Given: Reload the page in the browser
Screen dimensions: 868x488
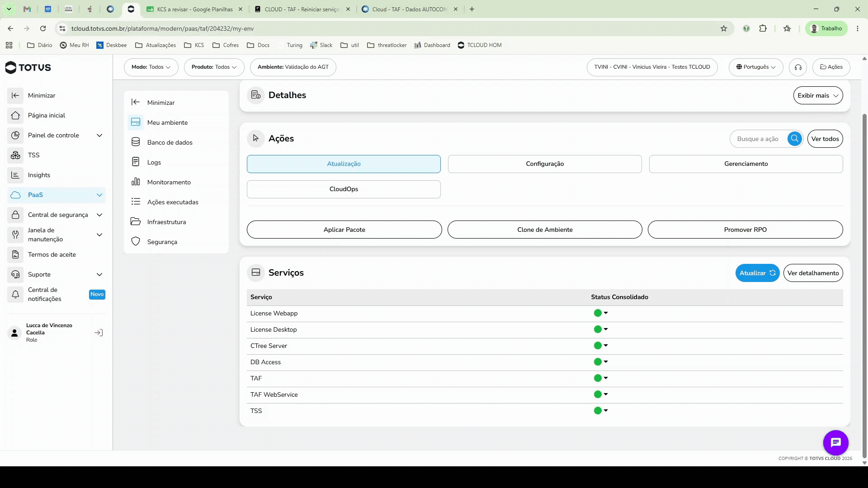Looking at the screenshot, I should click(43, 28).
